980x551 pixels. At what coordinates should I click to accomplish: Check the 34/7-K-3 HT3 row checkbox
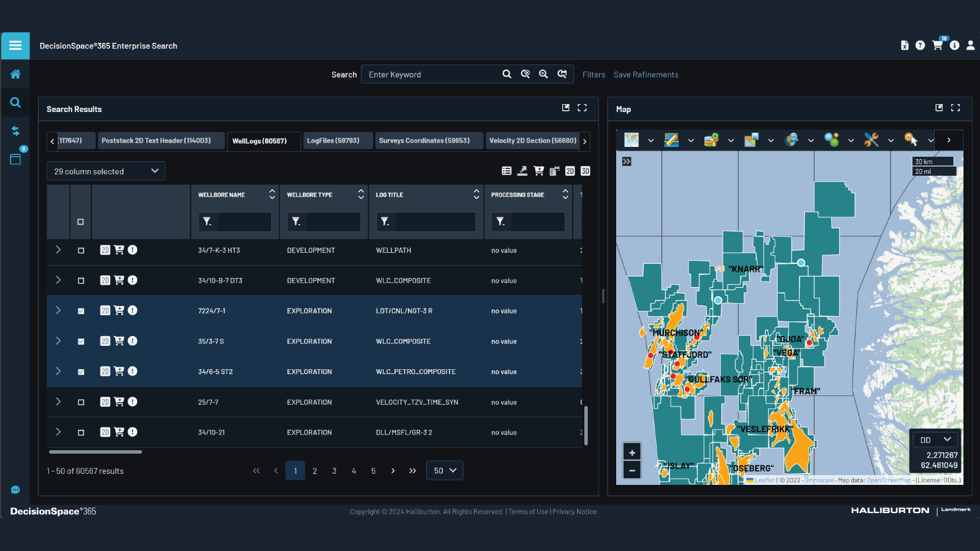[x=81, y=250]
